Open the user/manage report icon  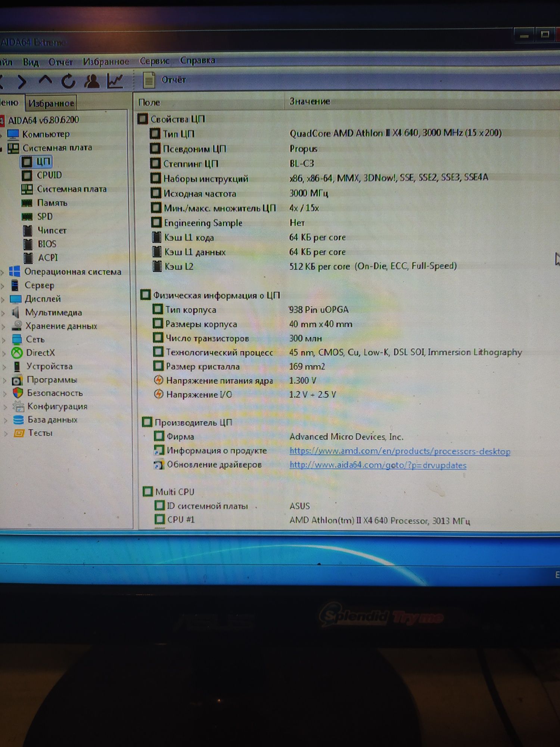tap(92, 81)
